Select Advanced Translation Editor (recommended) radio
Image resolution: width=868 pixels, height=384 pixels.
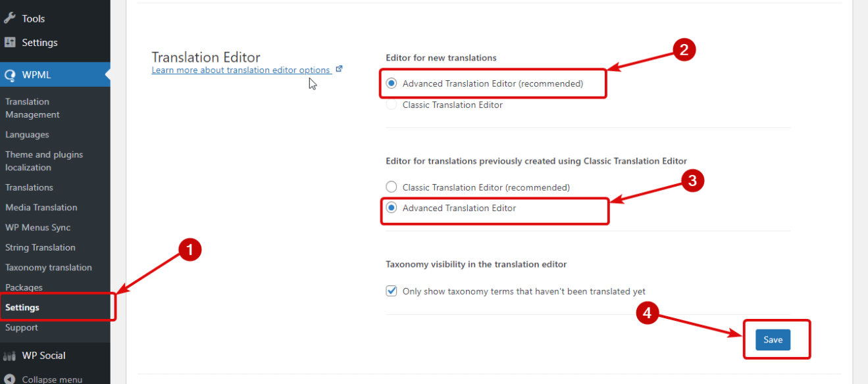pyautogui.click(x=392, y=84)
